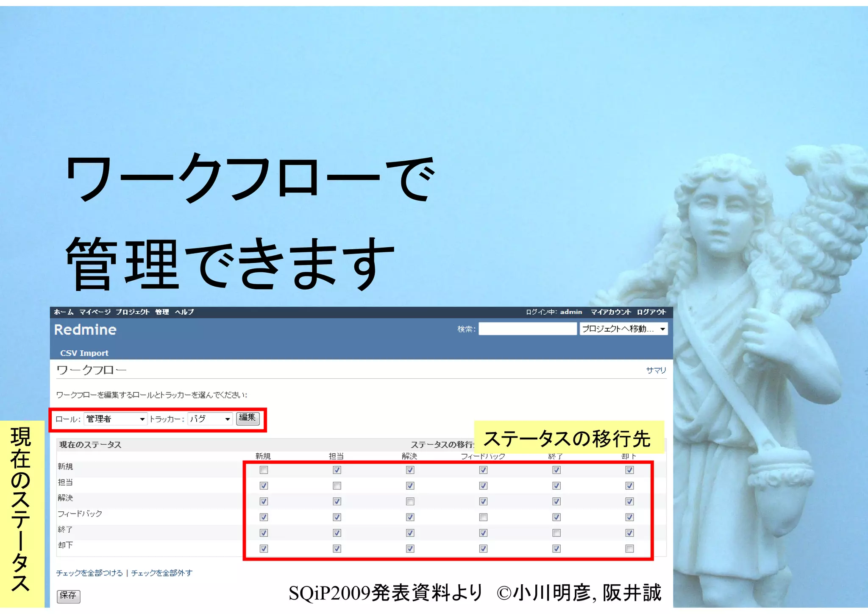This screenshot has width=868, height=614.
Task: Uncheck 却下 to 終了 transition box
Action: [556, 548]
